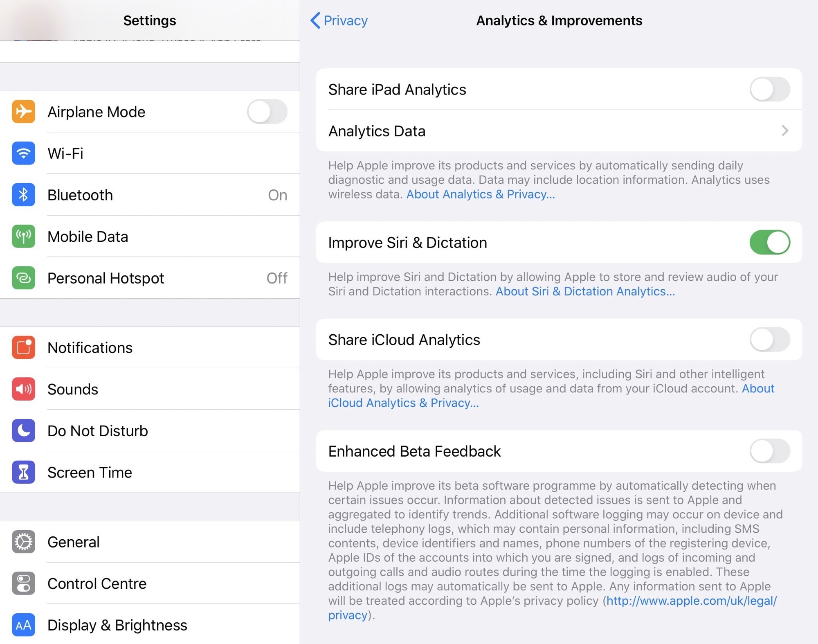Click the Sounds speaker icon
This screenshot has width=818, height=644.
[23, 389]
